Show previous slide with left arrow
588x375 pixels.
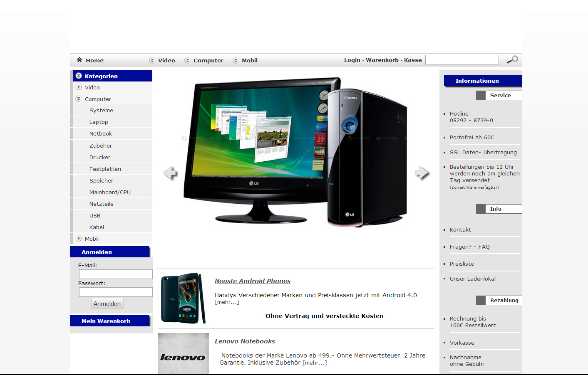click(170, 173)
